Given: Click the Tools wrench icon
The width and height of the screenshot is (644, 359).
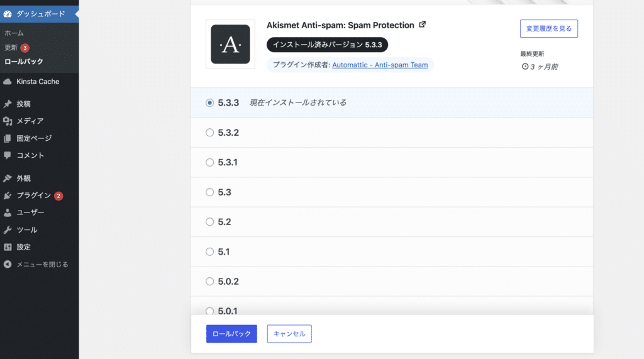Looking at the screenshot, I should pos(8,230).
